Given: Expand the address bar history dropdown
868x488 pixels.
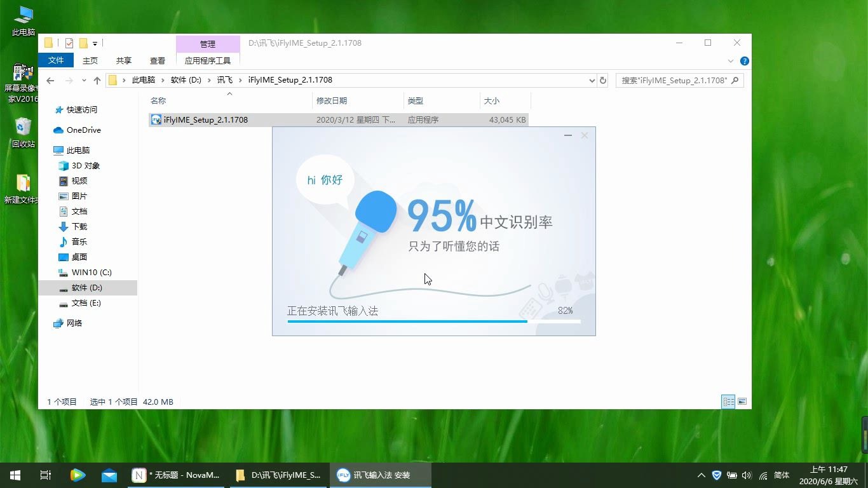Looking at the screenshot, I should point(592,81).
